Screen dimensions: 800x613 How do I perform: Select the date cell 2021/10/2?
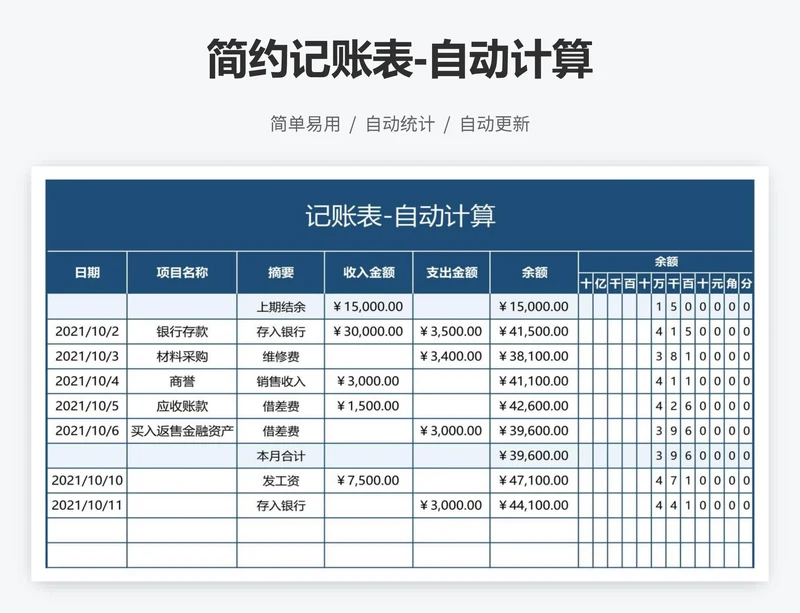pos(87,332)
